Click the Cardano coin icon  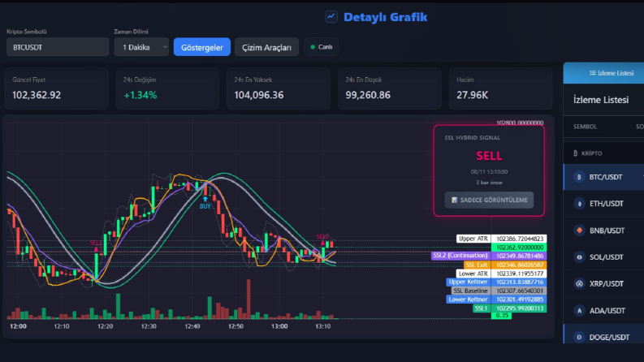point(579,311)
